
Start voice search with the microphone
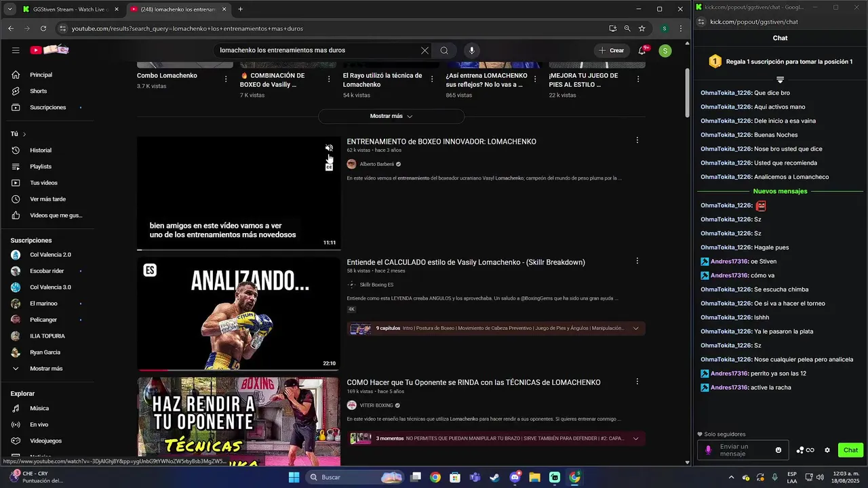[x=471, y=50]
